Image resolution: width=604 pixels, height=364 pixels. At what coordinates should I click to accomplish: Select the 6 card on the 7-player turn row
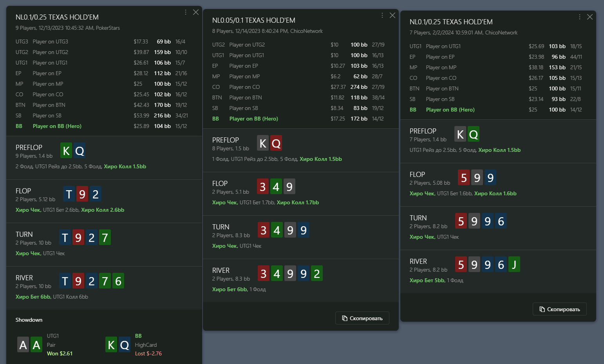(x=501, y=221)
